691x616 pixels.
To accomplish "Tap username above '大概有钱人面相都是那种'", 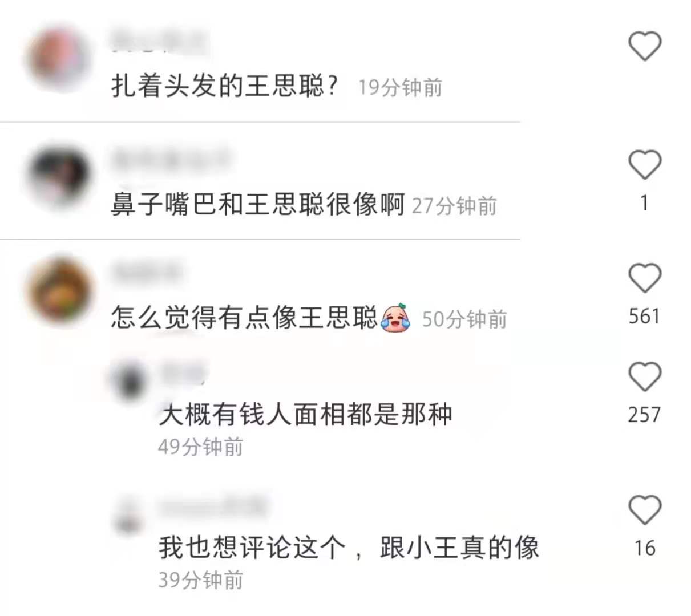I will 181,374.
